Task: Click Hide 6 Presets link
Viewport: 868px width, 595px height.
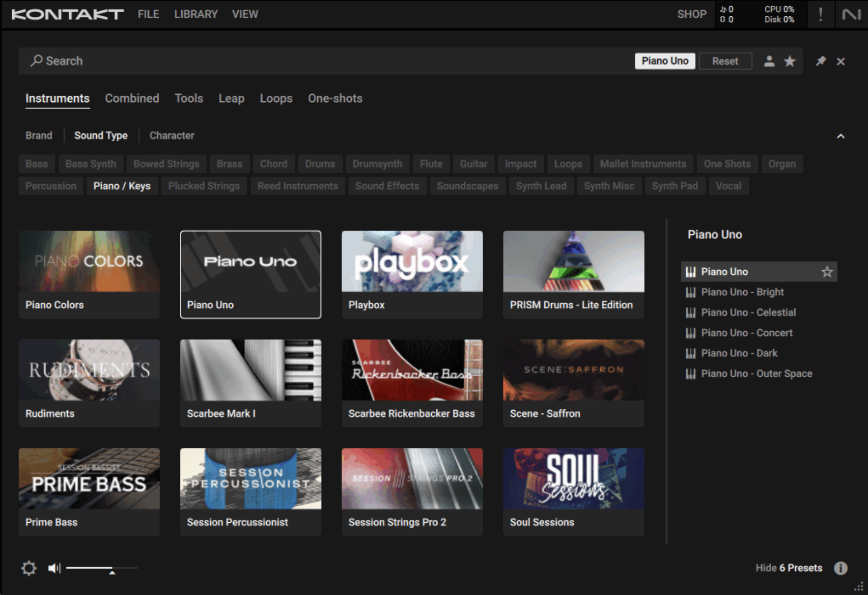Action: 788,568
